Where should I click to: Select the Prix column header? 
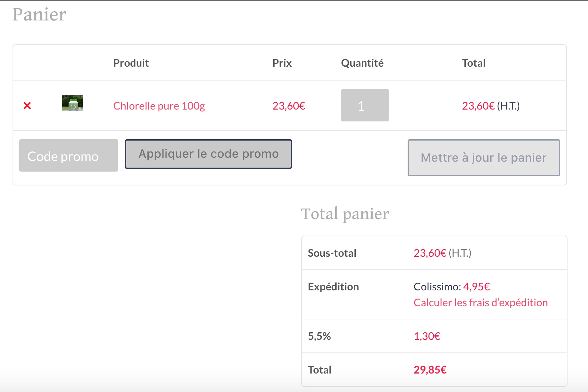pyautogui.click(x=282, y=63)
